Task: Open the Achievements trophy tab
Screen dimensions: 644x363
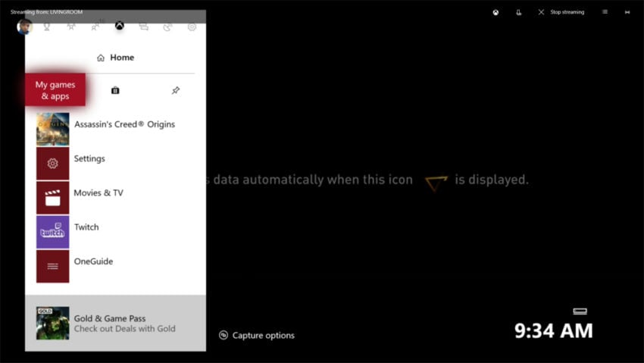Action: point(47,27)
